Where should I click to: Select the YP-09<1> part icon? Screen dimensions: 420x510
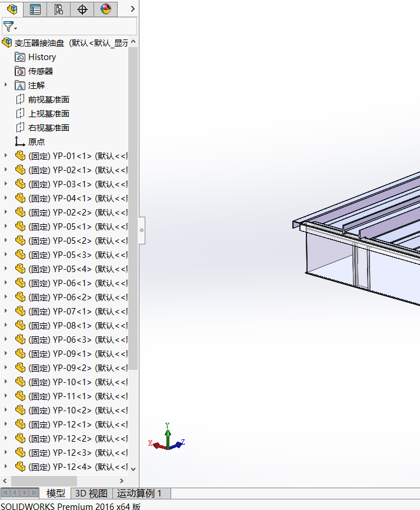click(20, 353)
